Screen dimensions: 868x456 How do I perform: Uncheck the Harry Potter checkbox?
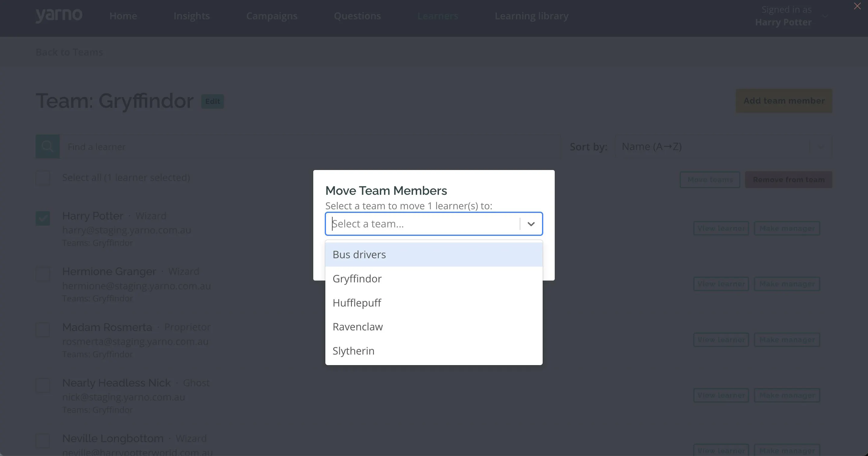click(43, 218)
